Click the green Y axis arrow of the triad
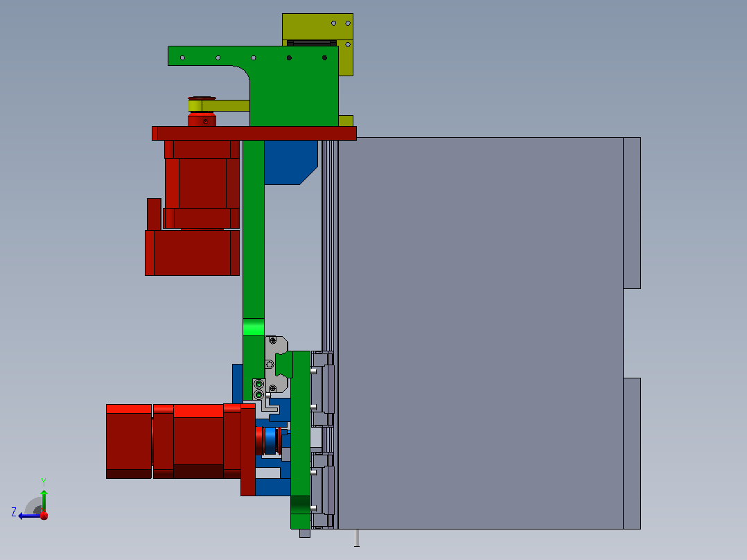 tap(44, 500)
